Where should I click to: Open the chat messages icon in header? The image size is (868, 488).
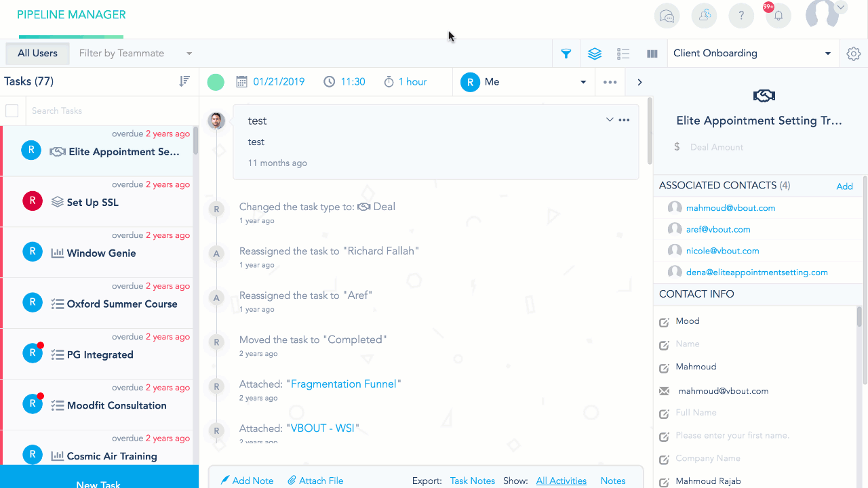[x=667, y=15]
